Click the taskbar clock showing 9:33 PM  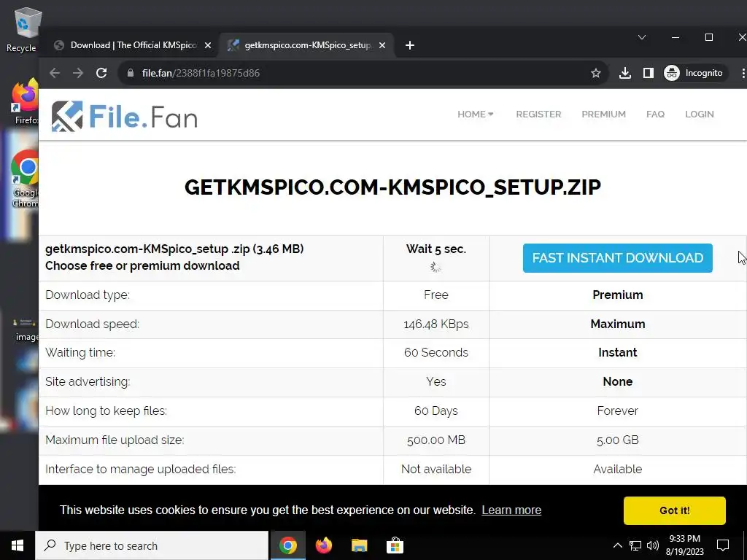pyautogui.click(x=684, y=545)
